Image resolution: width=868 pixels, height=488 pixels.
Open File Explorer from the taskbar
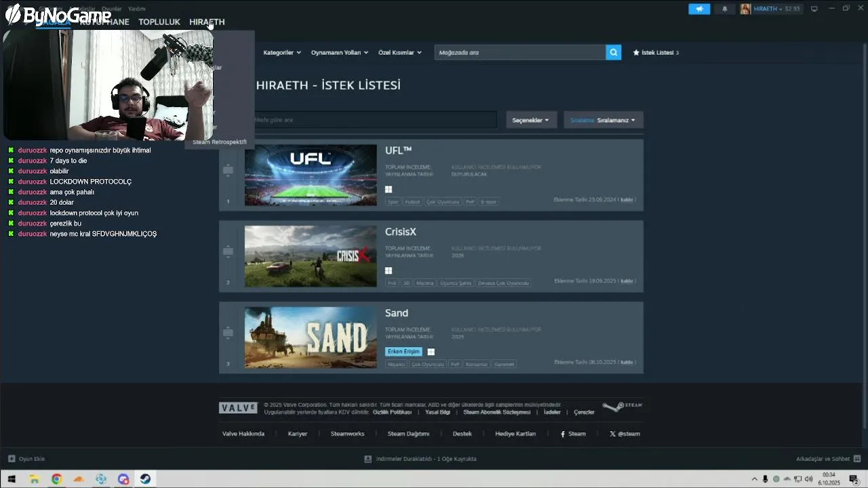click(x=34, y=479)
